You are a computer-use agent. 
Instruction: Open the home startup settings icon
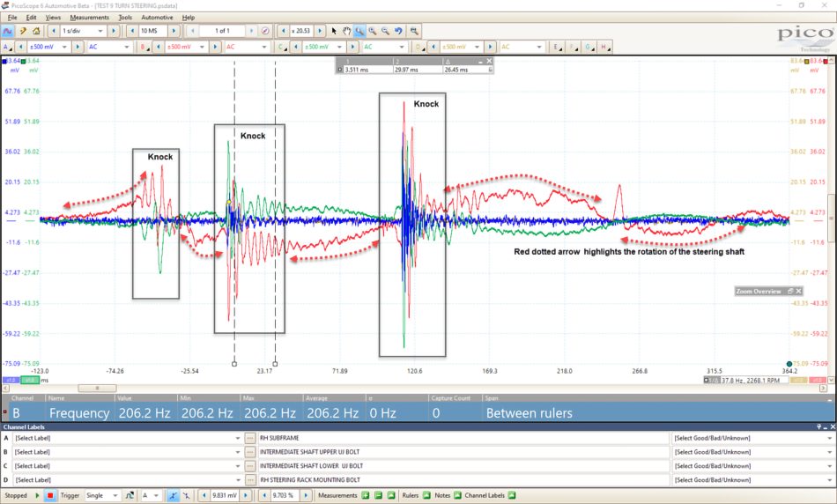tap(36, 31)
